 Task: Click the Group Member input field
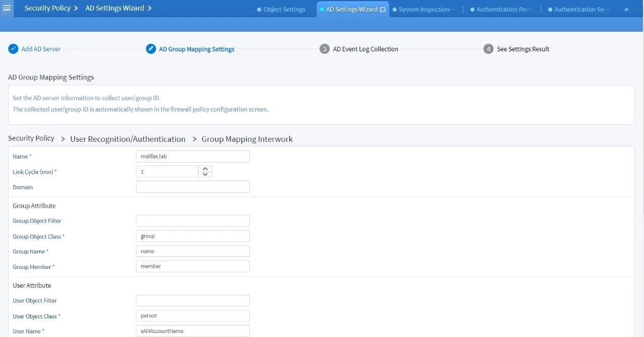point(192,266)
